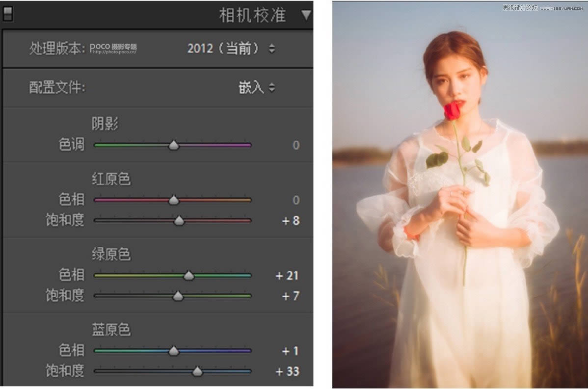Click the 绿原色 色相 slider handle
The image size is (588, 389).
pyautogui.click(x=188, y=276)
